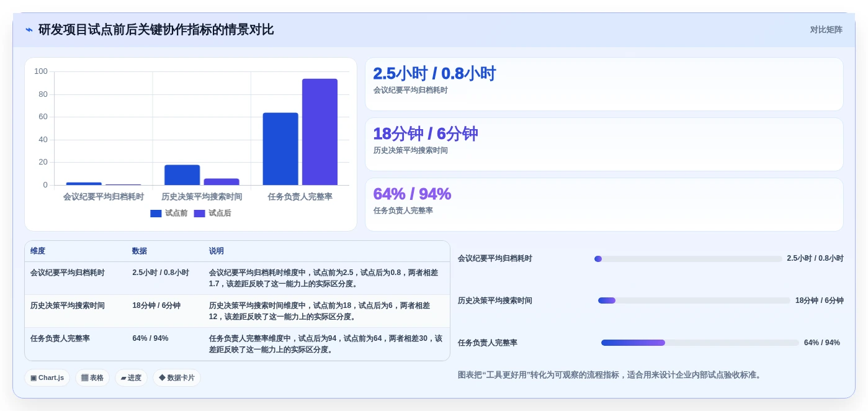Viewport: 868px width, 411px height.
Task: Click progress row value 18分钟 / 6分钟
Action: pos(819,300)
